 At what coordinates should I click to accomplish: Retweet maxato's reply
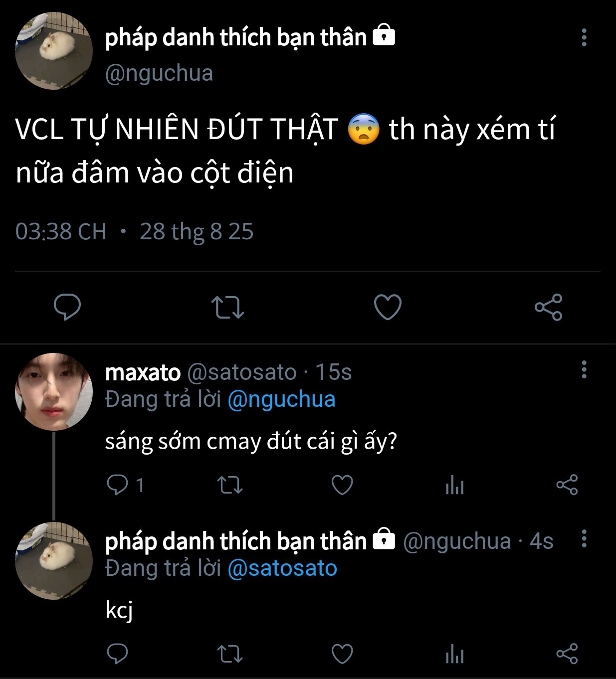pos(230,485)
